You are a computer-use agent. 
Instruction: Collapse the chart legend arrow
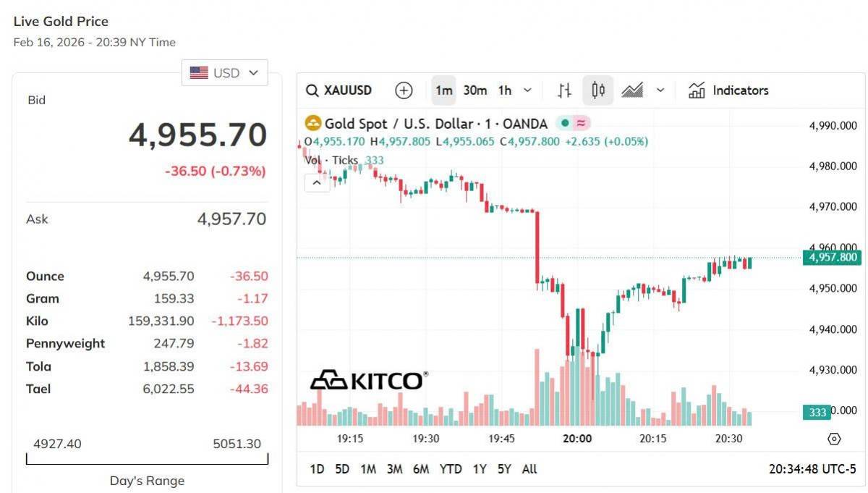(317, 183)
